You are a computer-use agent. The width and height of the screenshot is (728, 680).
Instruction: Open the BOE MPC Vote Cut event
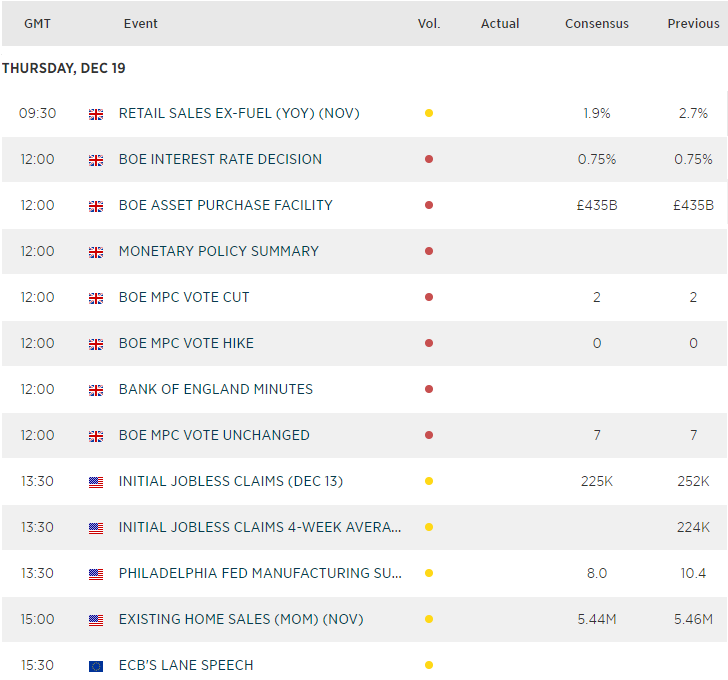tap(184, 297)
